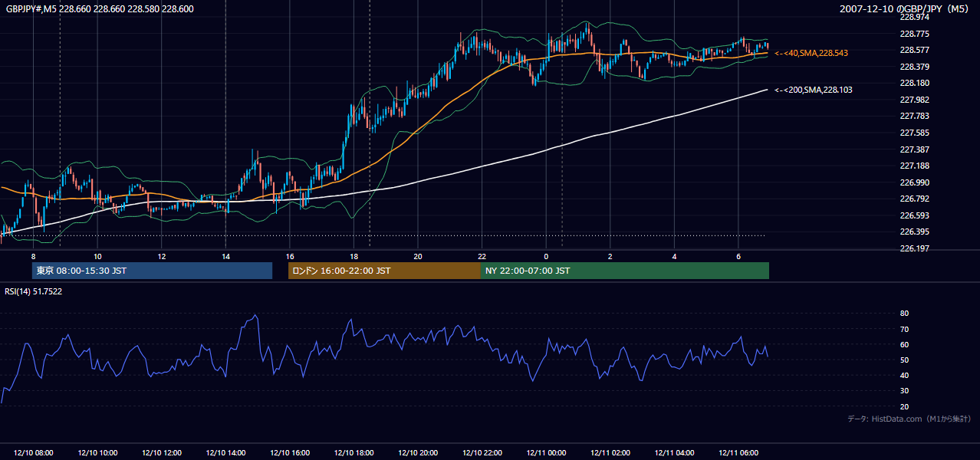The image size is (980, 460).
Task: Click the '12/10 10:00' bottom time label
Action: (x=97, y=453)
